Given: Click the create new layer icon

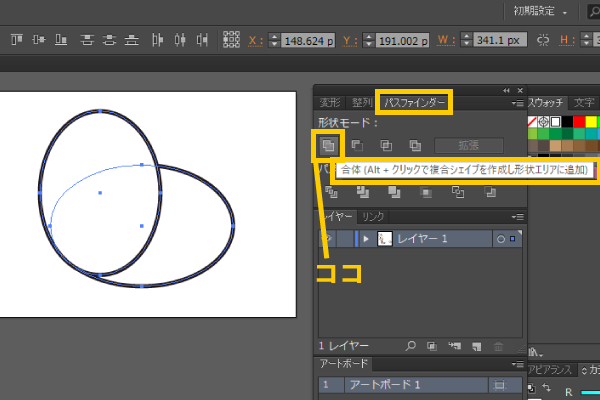Looking at the screenshot, I should pos(477,345).
